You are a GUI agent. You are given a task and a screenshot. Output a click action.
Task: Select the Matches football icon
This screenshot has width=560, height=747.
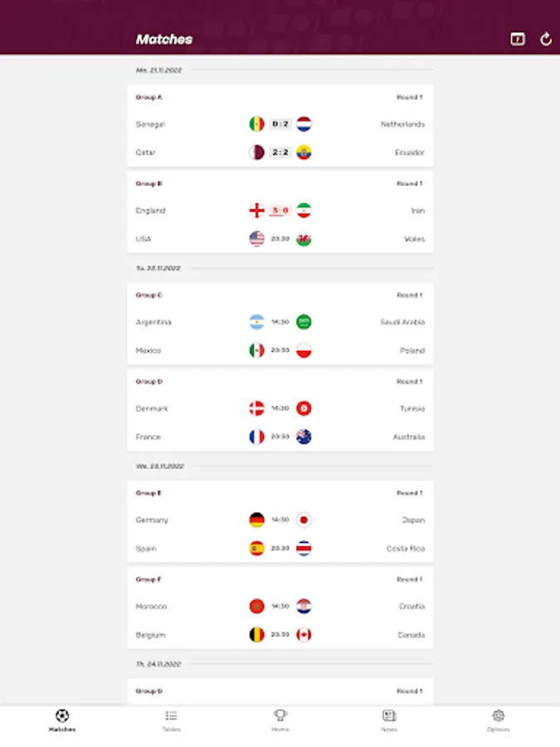coord(62,715)
